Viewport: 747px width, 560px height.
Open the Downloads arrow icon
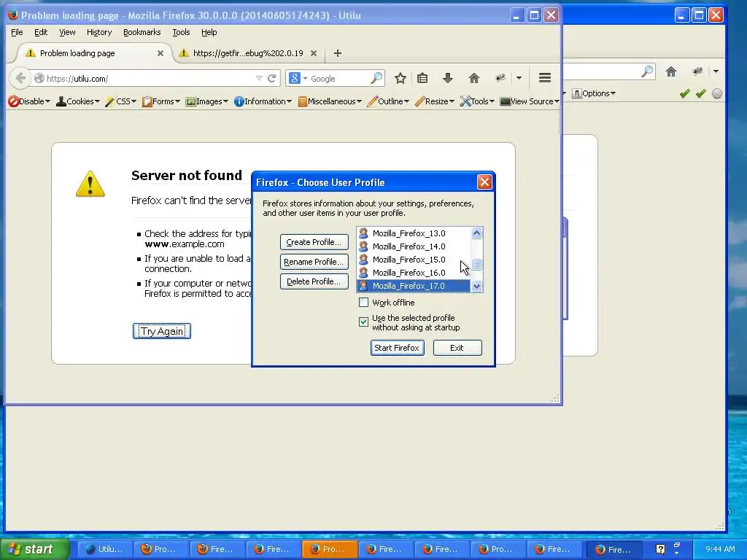[447, 78]
